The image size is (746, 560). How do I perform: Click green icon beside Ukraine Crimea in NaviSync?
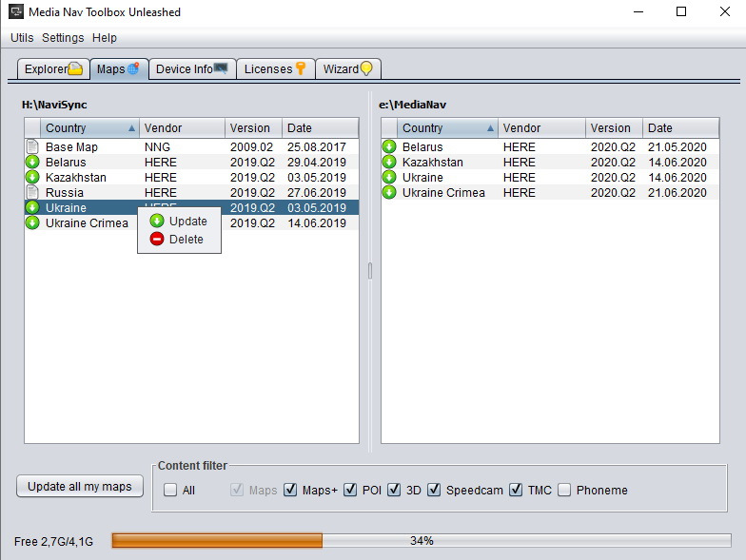click(x=32, y=222)
